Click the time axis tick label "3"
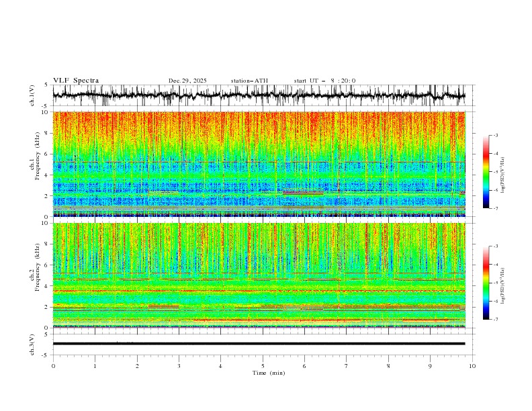The height and width of the screenshot is (411, 532). coord(179,366)
